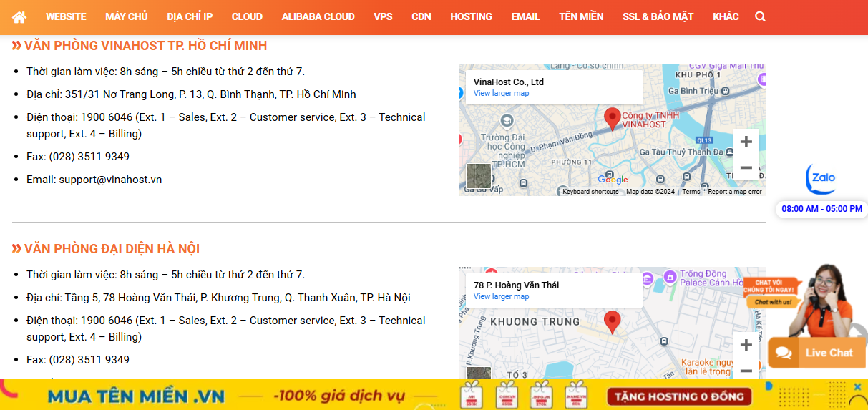This screenshot has height=410, width=868.
Task: Click Report a map error
Action: [x=735, y=192]
